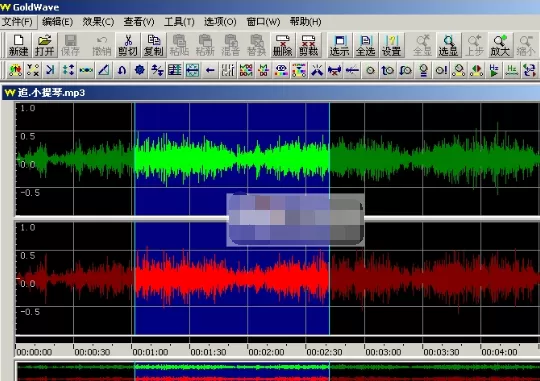Click the 替换 (Replace) toolbar button
Image resolution: width=540 pixels, height=381 pixels.
[x=257, y=45]
